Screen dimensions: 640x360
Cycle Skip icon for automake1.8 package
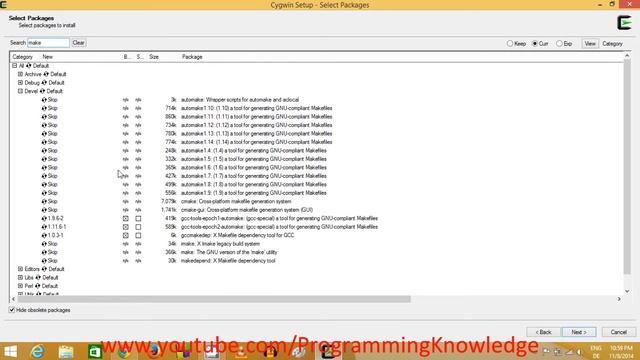click(x=44, y=184)
